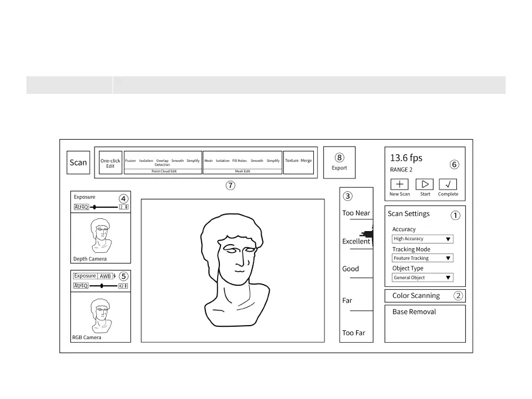
Task: Select Fusion in Point Cloud Edit
Action: [130, 161]
